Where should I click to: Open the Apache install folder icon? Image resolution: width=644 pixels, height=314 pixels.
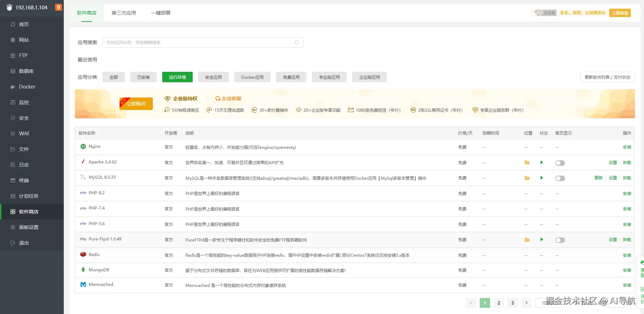pos(527,163)
